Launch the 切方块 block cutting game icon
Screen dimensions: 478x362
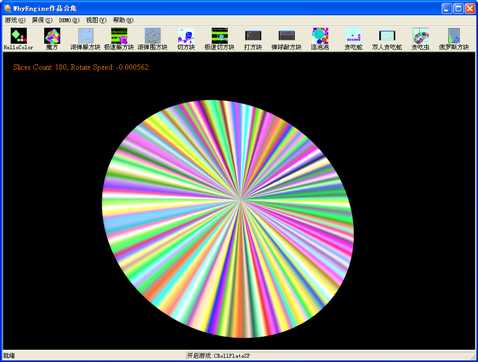coord(186,36)
